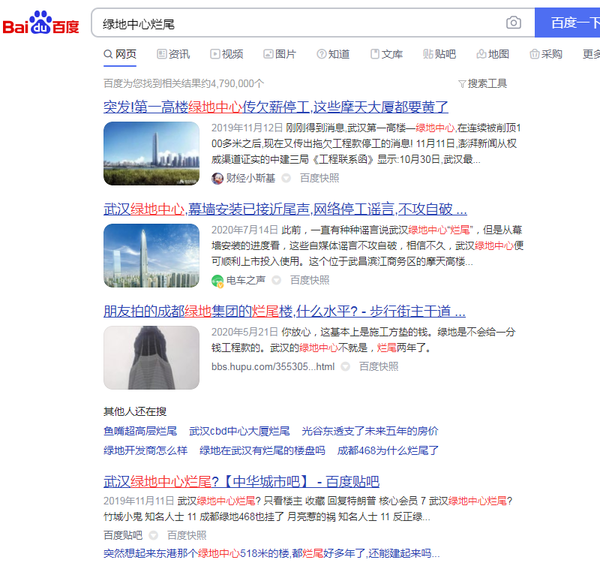
Task: Click shield icon next to 财经小斯基
Action: (x=286, y=178)
